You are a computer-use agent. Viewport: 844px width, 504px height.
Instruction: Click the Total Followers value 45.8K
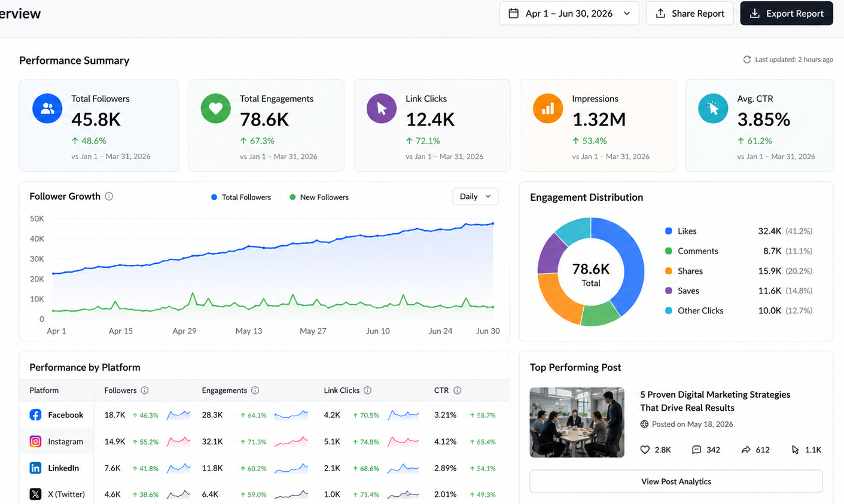click(96, 120)
